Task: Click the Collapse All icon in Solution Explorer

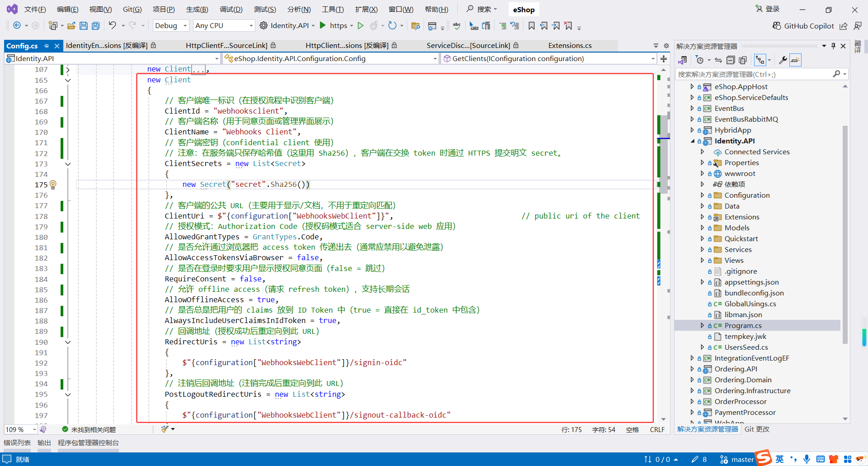Action: coord(731,60)
